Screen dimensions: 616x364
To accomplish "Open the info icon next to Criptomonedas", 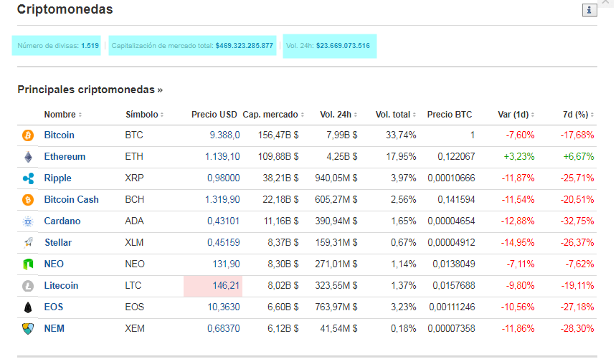I will click(x=589, y=9).
